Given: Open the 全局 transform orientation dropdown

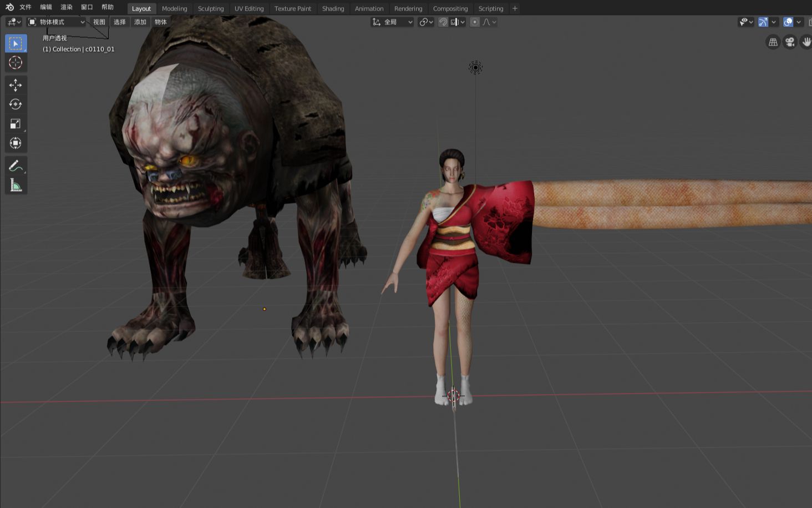Looking at the screenshot, I should click(393, 22).
